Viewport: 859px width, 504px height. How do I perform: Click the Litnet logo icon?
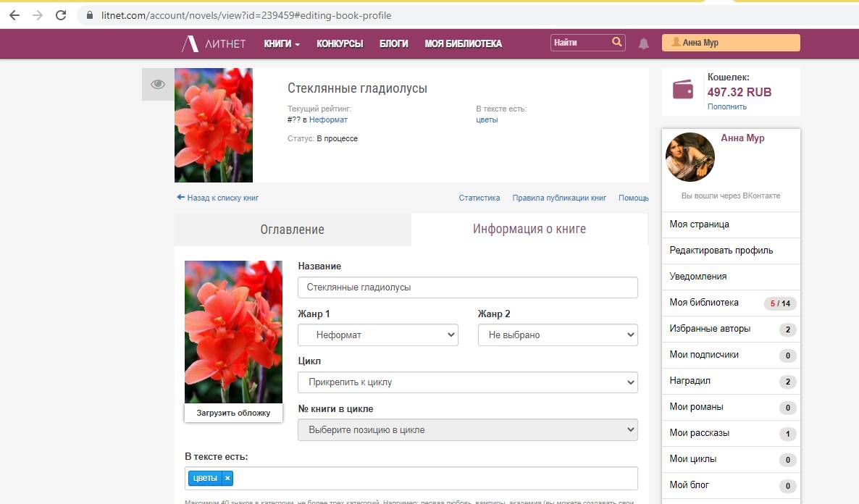[x=190, y=43]
